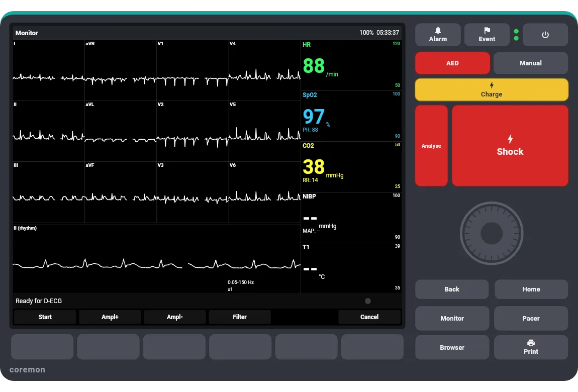The width and height of the screenshot is (578, 392).
Task: Cancel the D-ECG acquisition
Action: click(x=369, y=317)
